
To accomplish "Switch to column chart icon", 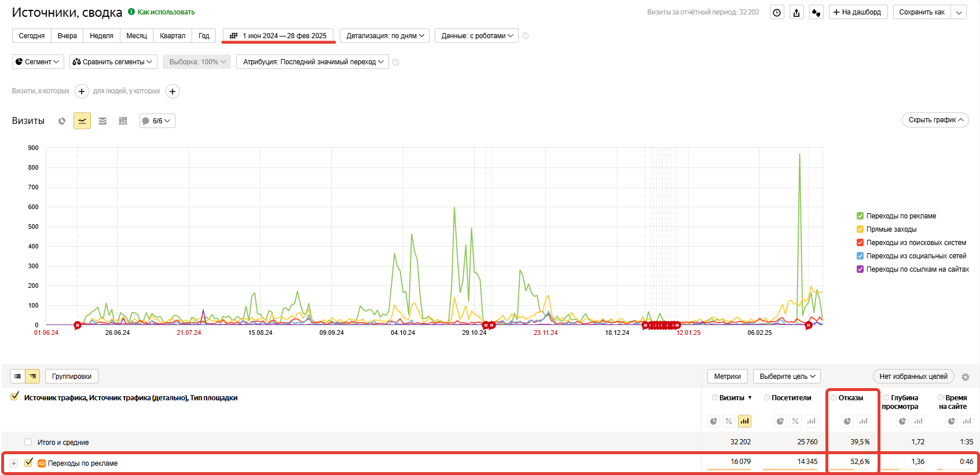I will click(123, 120).
